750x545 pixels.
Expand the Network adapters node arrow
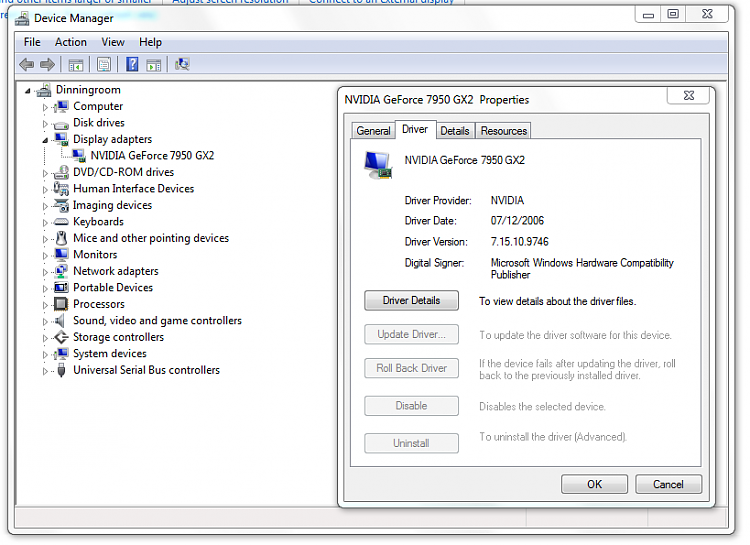click(45, 272)
